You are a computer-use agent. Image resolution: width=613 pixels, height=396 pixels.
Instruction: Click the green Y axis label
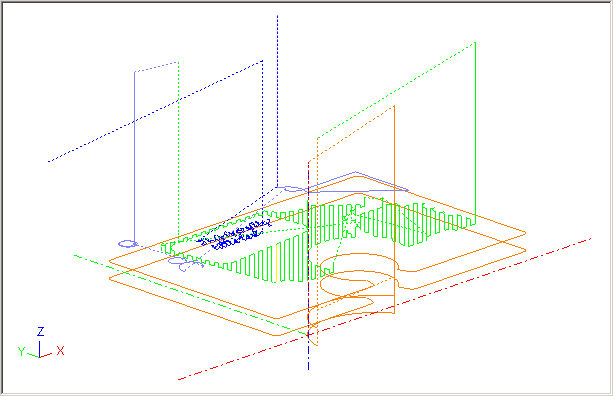(22, 351)
